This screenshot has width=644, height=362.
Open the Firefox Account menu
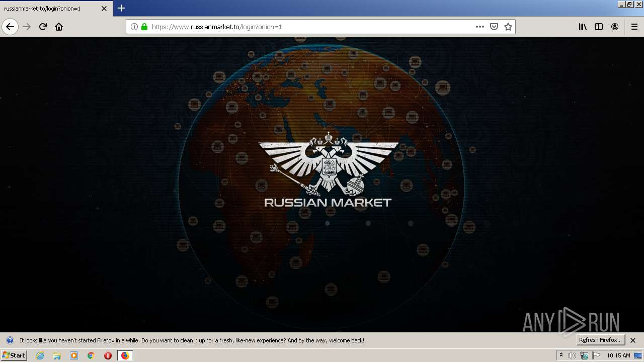click(615, 27)
